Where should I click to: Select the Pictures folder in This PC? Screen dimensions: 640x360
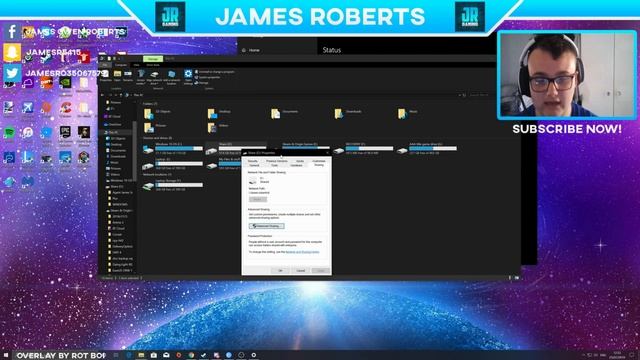point(156,127)
